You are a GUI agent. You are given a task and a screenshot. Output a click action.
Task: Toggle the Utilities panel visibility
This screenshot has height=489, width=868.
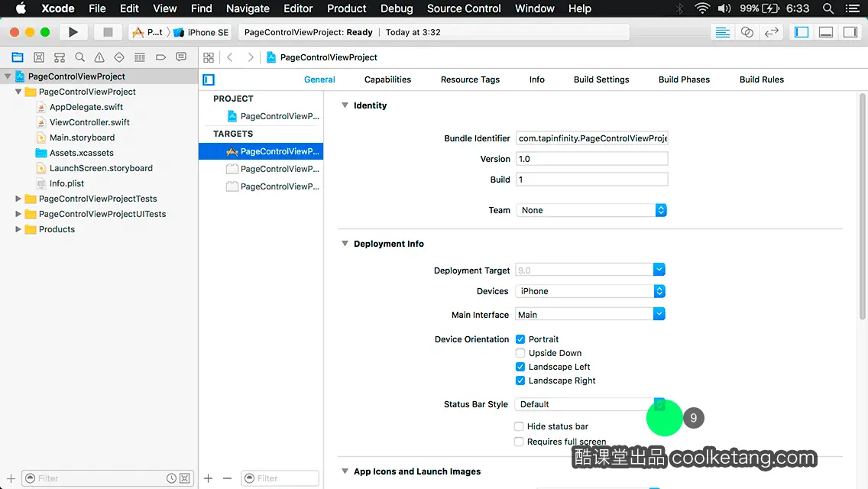pos(850,32)
